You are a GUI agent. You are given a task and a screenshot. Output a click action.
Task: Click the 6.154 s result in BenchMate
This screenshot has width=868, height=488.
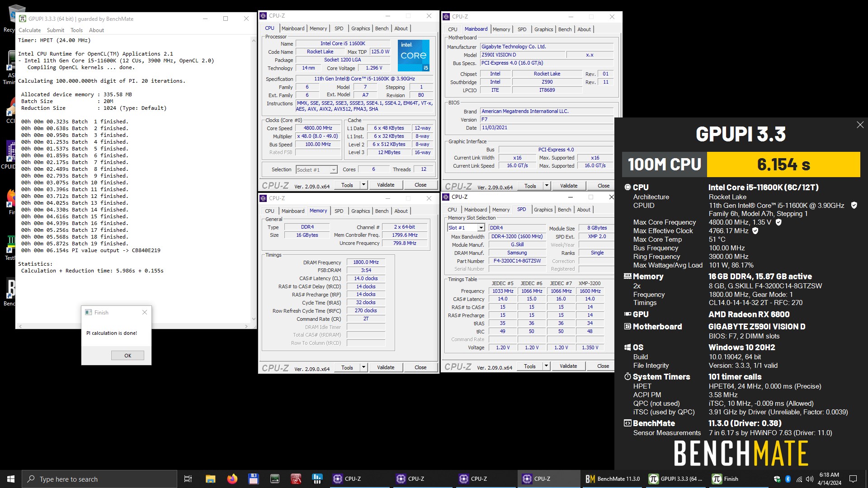[x=783, y=164]
